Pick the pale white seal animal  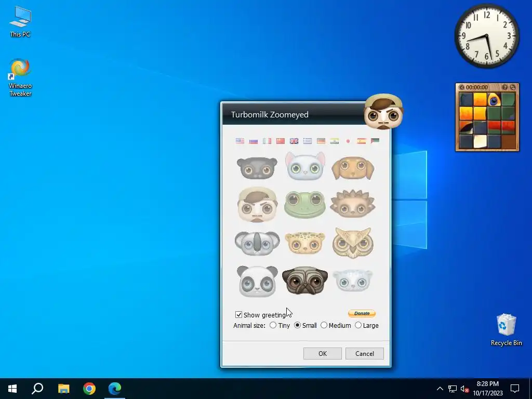353,280
